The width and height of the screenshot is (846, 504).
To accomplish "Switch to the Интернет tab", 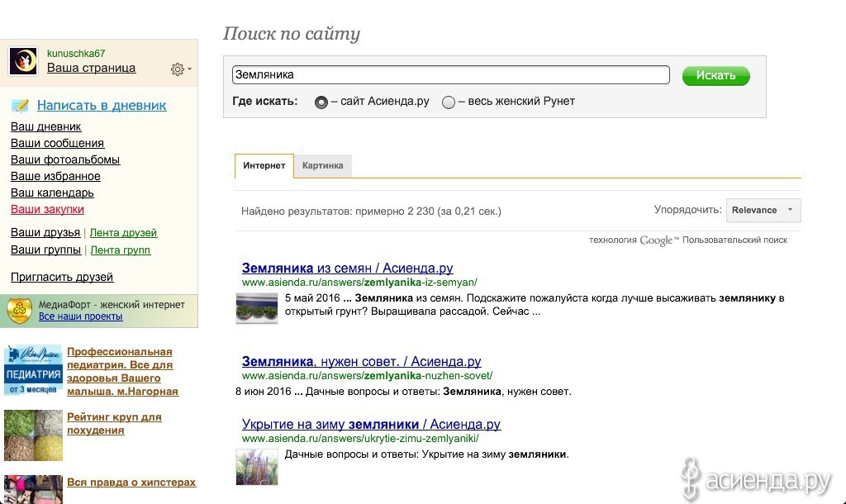I will tap(264, 166).
